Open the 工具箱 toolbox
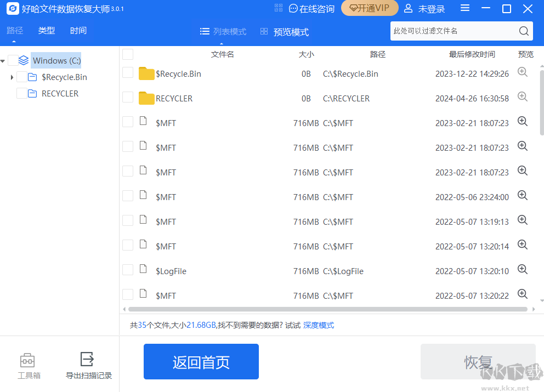Screen dimensions: 544x392 click(28, 365)
